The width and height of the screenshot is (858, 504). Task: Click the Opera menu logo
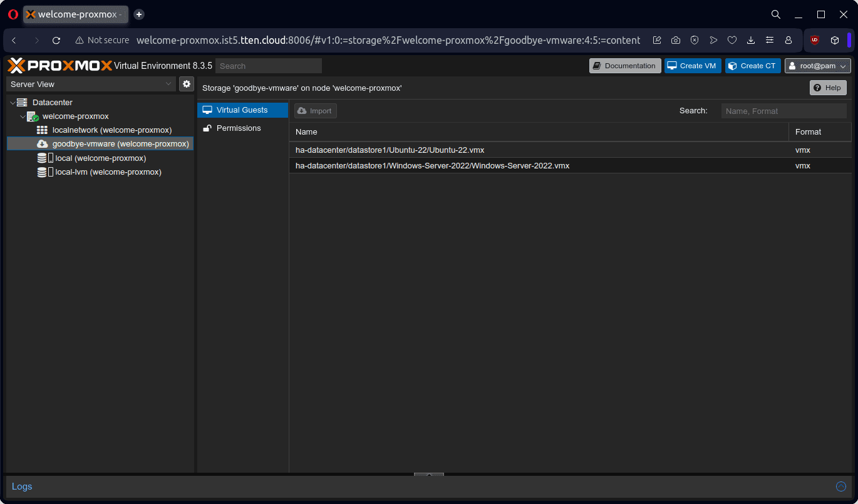[13, 14]
